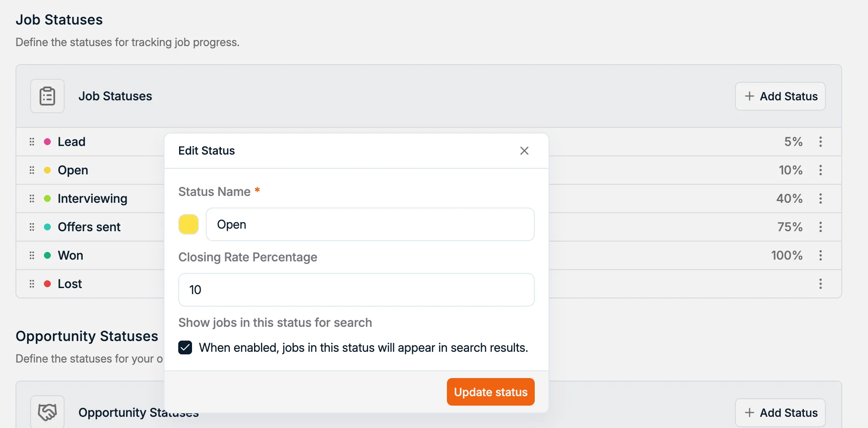Select the Offers sent status row name

click(89, 227)
